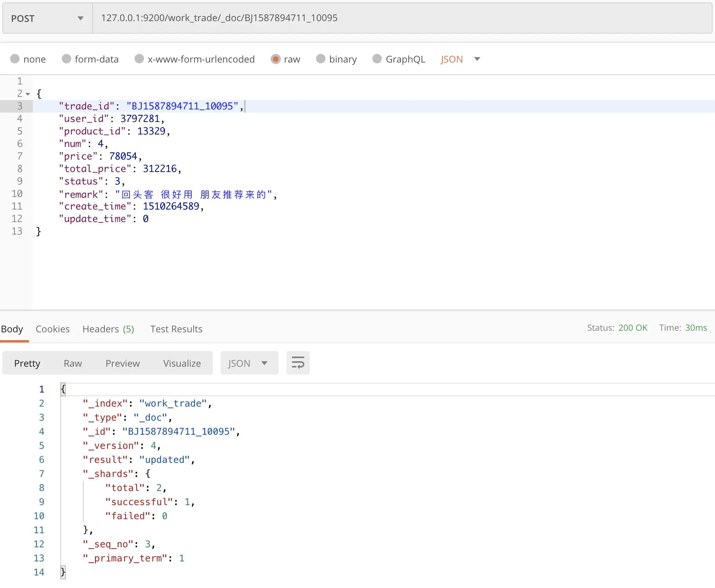Click the "product_id": 13329 line

point(115,131)
